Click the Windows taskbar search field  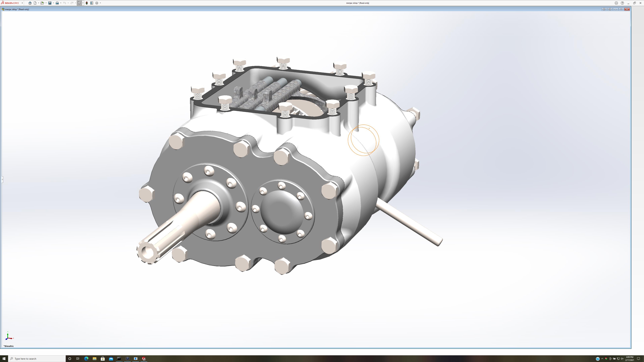[x=38, y=359]
